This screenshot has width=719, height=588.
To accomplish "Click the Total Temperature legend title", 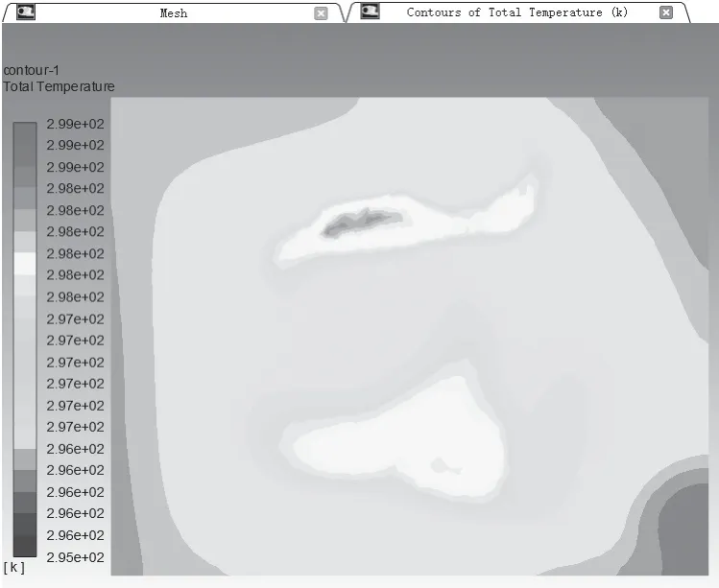I will (x=59, y=86).
